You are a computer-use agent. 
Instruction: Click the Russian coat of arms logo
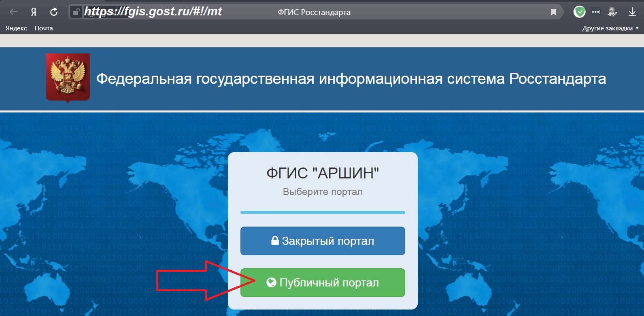pos(68,77)
